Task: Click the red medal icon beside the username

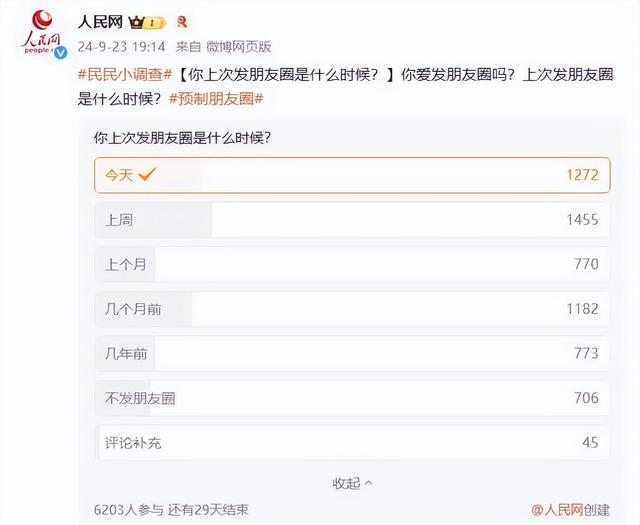Action: coord(180,21)
